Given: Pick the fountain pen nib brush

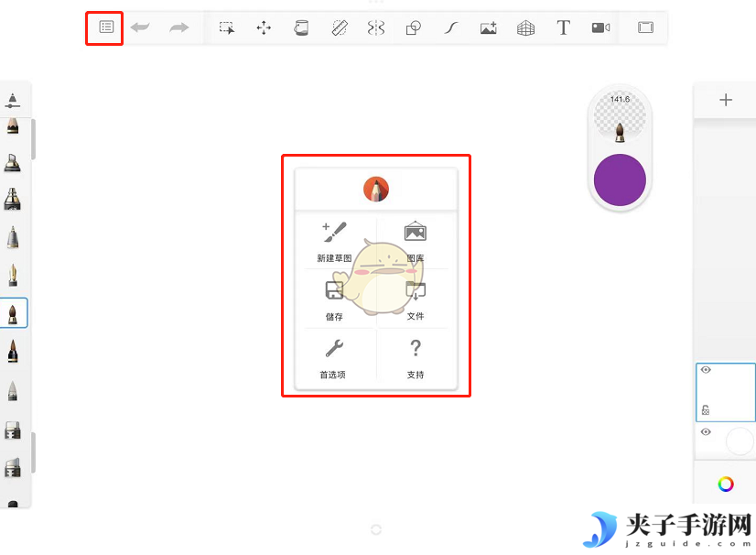Looking at the screenshot, I should click(13, 275).
